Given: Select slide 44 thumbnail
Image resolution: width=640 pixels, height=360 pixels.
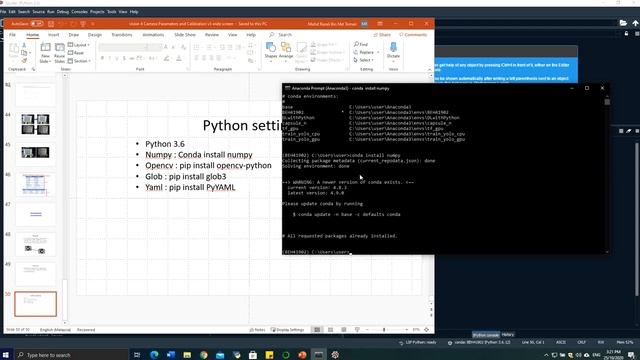Looking at the screenshot, I should (36, 124).
